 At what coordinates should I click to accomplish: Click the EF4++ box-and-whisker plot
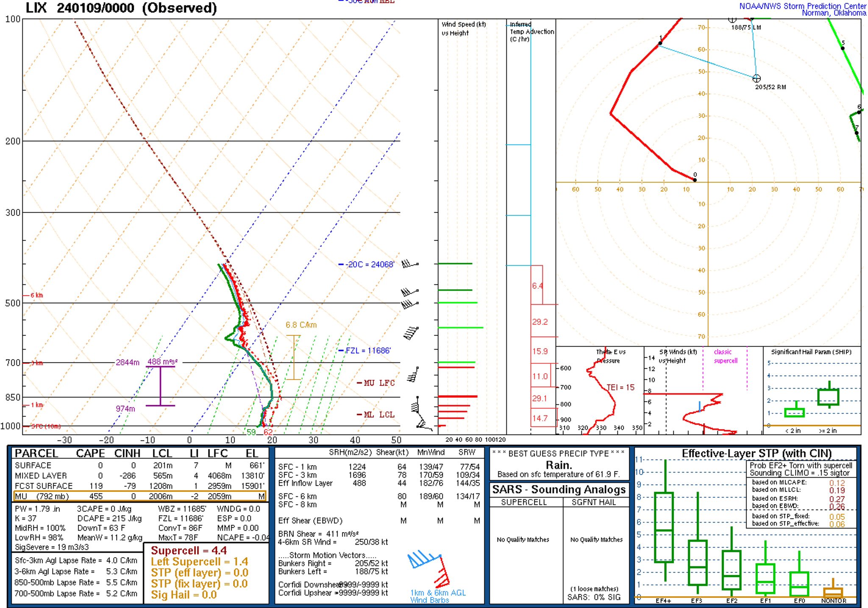664,527
